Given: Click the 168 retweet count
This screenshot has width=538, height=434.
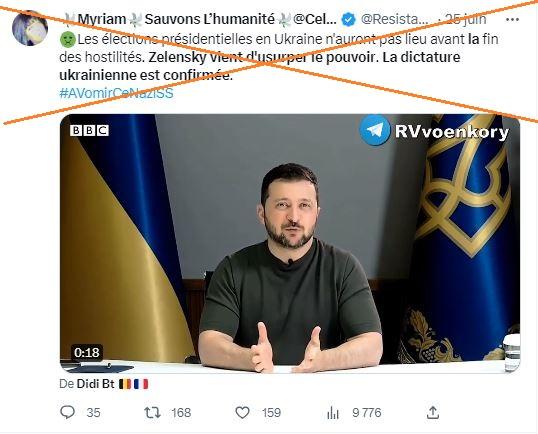Looking at the screenshot, I should 181,412.
